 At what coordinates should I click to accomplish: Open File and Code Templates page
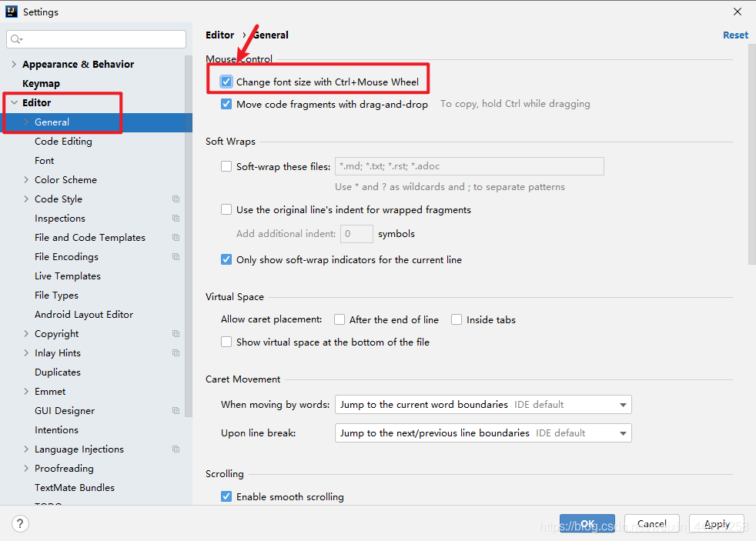click(90, 238)
